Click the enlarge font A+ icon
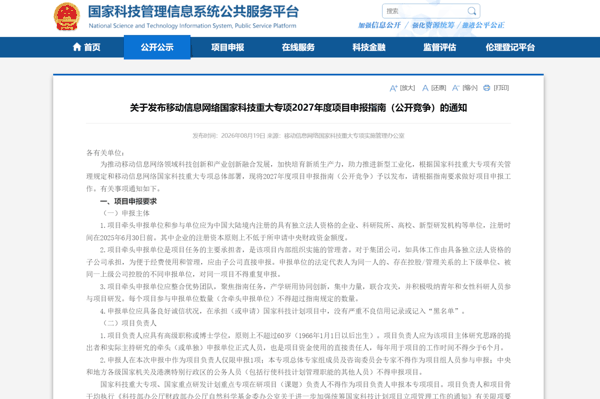Image resolution: width=600 pixels, height=399 pixels. tap(393, 88)
